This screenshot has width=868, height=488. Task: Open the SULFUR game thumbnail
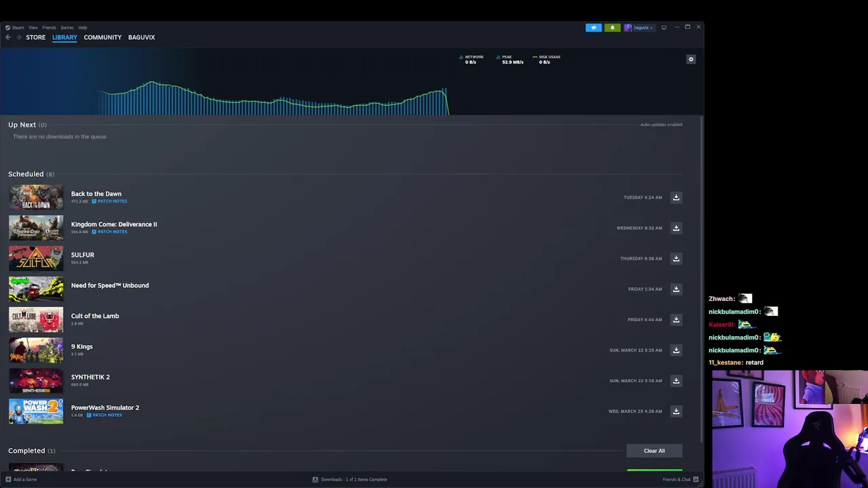click(x=36, y=258)
